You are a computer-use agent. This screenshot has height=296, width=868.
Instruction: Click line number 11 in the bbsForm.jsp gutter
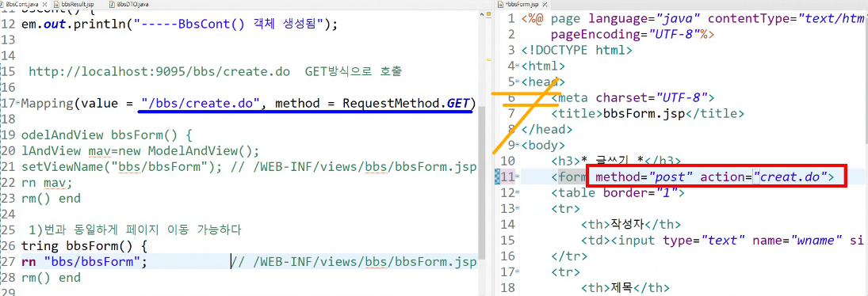507,177
